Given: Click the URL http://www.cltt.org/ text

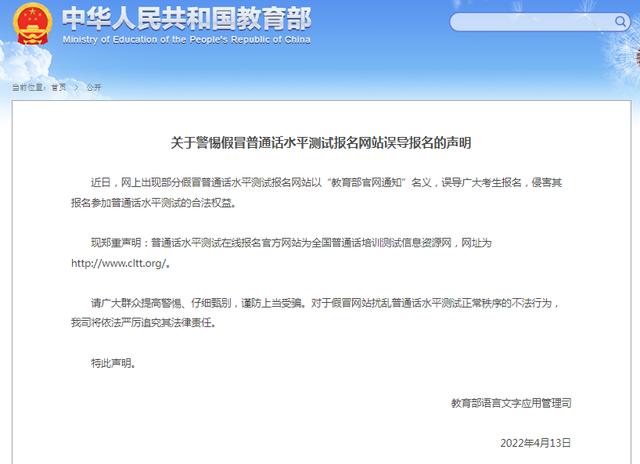Looking at the screenshot, I should tap(118, 263).
